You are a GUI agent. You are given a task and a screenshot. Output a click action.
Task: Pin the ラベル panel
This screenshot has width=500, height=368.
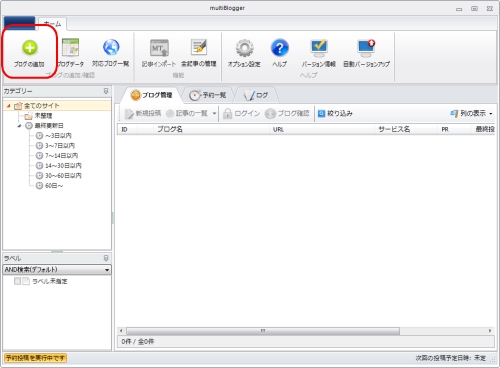point(106,258)
